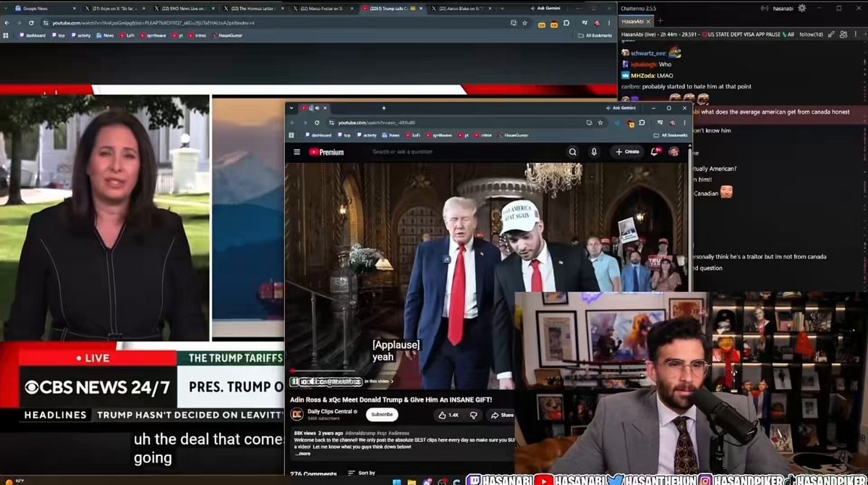Focus the YouTube search field
The width and height of the screenshot is (868, 485).
point(463,152)
